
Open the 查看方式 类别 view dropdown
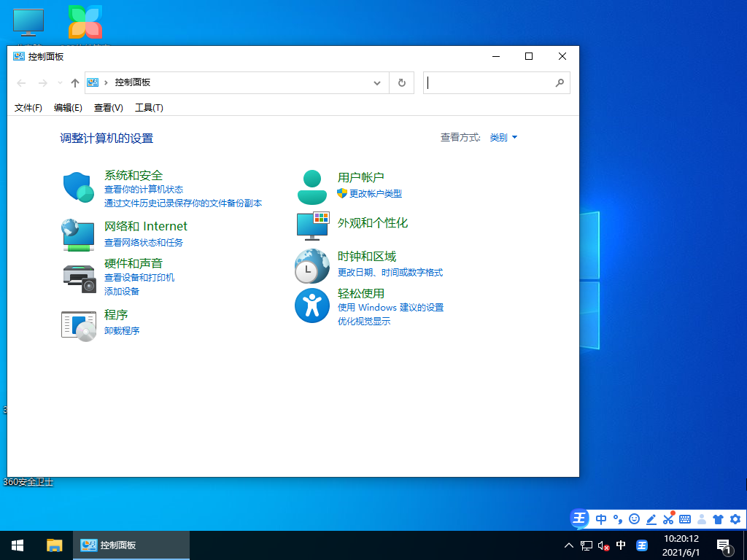tap(503, 137)
